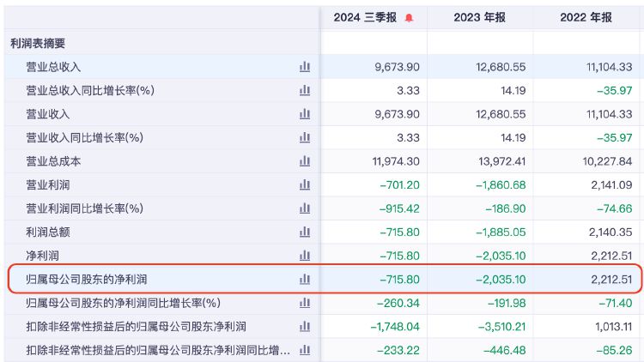The height and width of the screenshot is (362, 644).
Task: Click 2022 营业利润 value 2,141.09
Action: click(611, 184)
